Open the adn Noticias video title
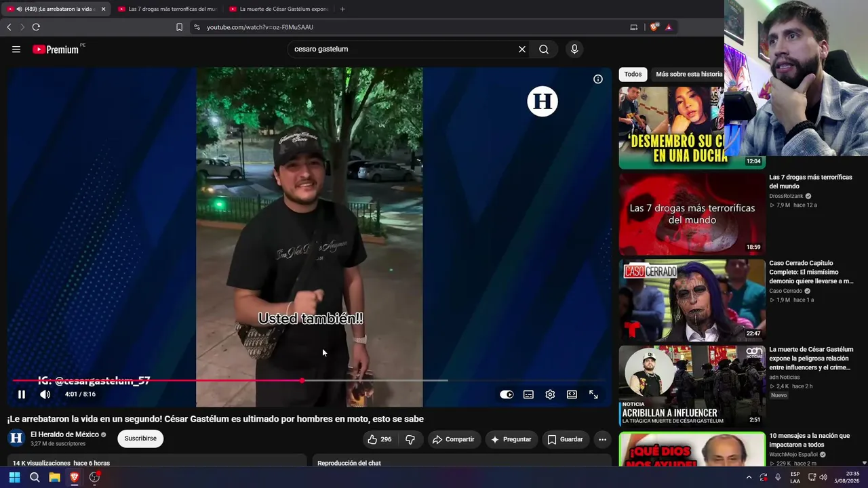The width and height of the screenshot is (868, 488). 811,359
